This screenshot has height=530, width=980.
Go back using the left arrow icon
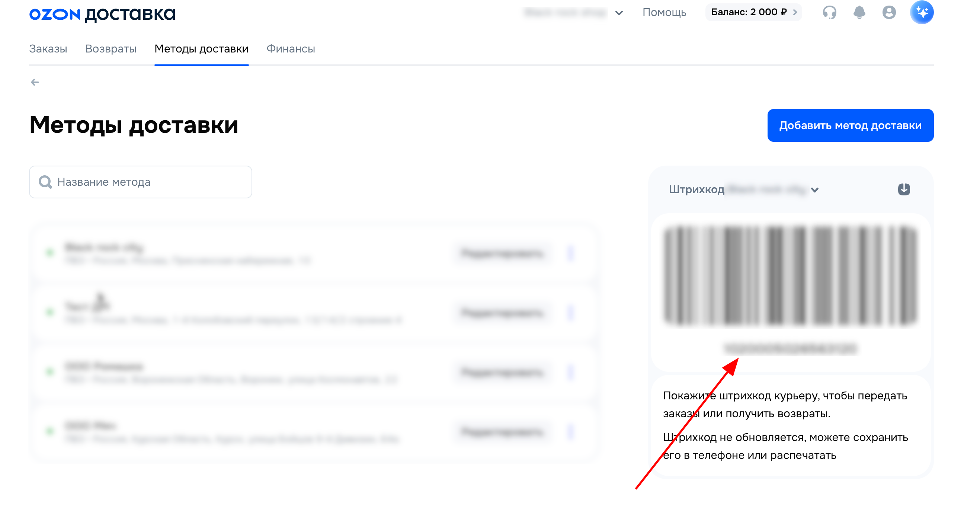tap(35, 82)
